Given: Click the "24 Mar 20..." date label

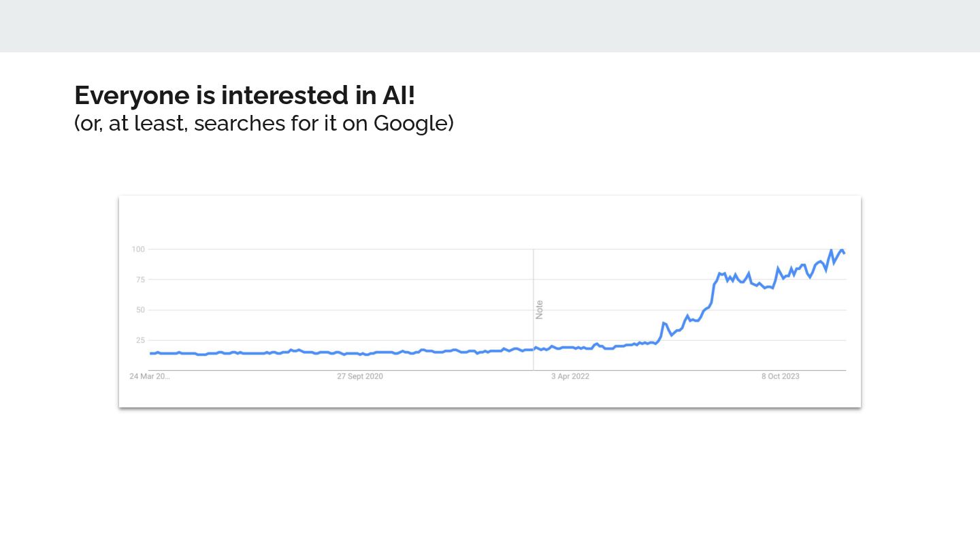Looking at the screenshot, I should 150,376.
